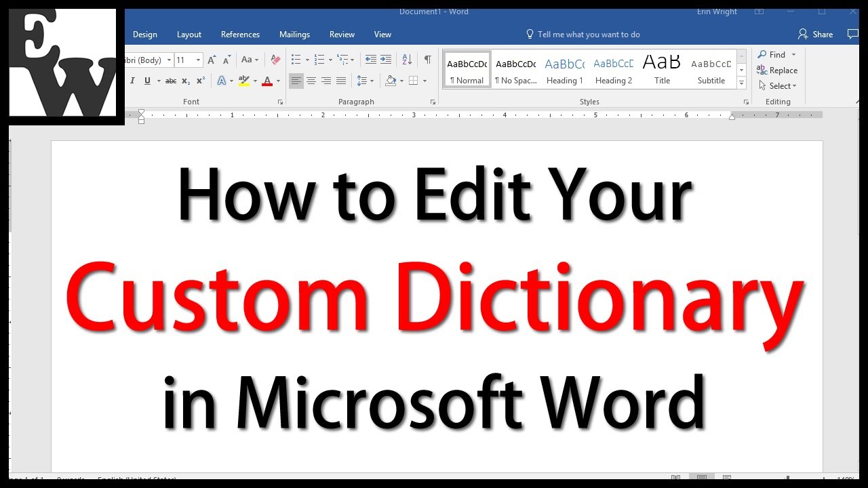Image resolution: width=868 pixels, height=488 pixels.
Task: Apply the No Spacing style
Action: click(x=515, y=70)
